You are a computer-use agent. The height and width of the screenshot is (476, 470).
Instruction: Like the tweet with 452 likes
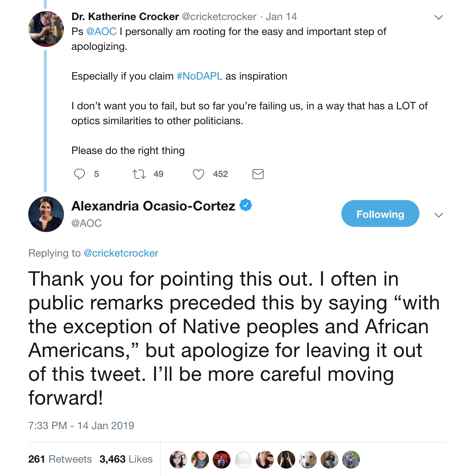(199, 174)
